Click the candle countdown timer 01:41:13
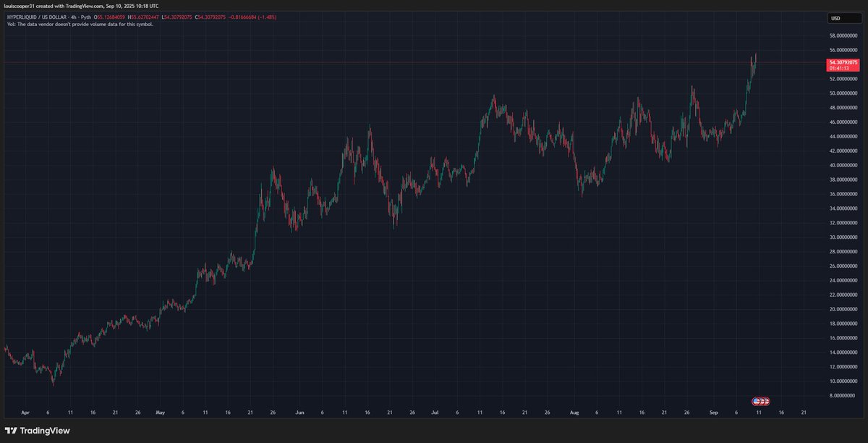 coord(839,68)
